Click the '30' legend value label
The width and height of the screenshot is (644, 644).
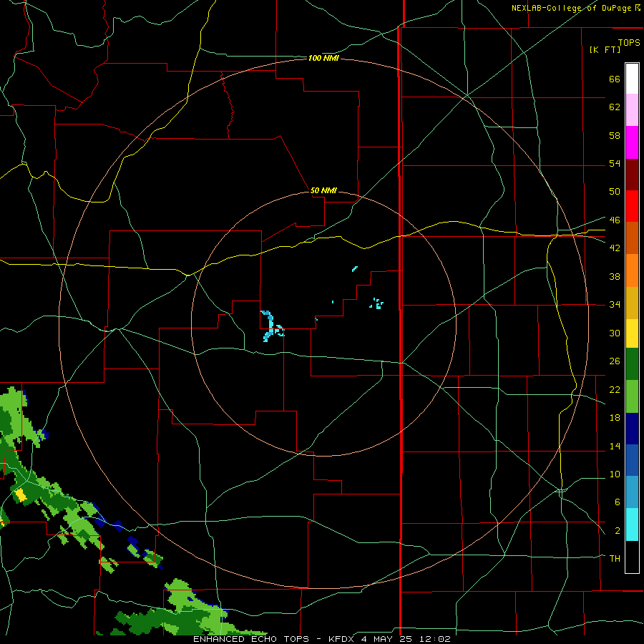coord(615,333)
